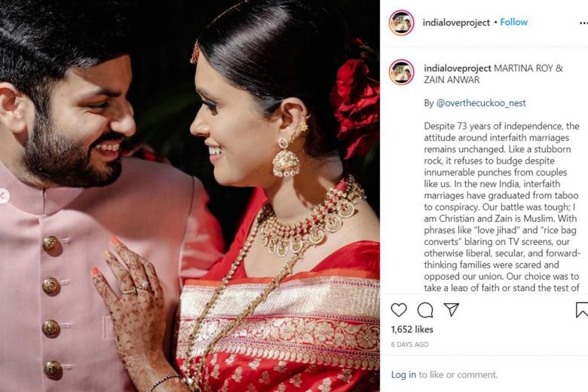Image resolution: width=588 pixels, height=392 pixels.
Task: Open the indialoveproject username in the header
Action: pyautogui.click(x=456, y=23)
